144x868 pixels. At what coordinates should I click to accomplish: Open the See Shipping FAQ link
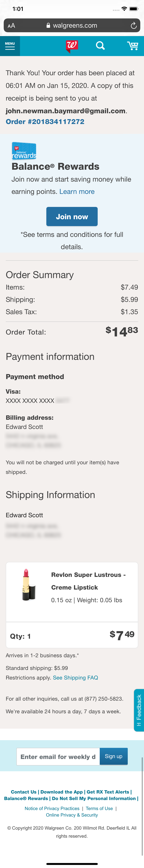point(75,678)
